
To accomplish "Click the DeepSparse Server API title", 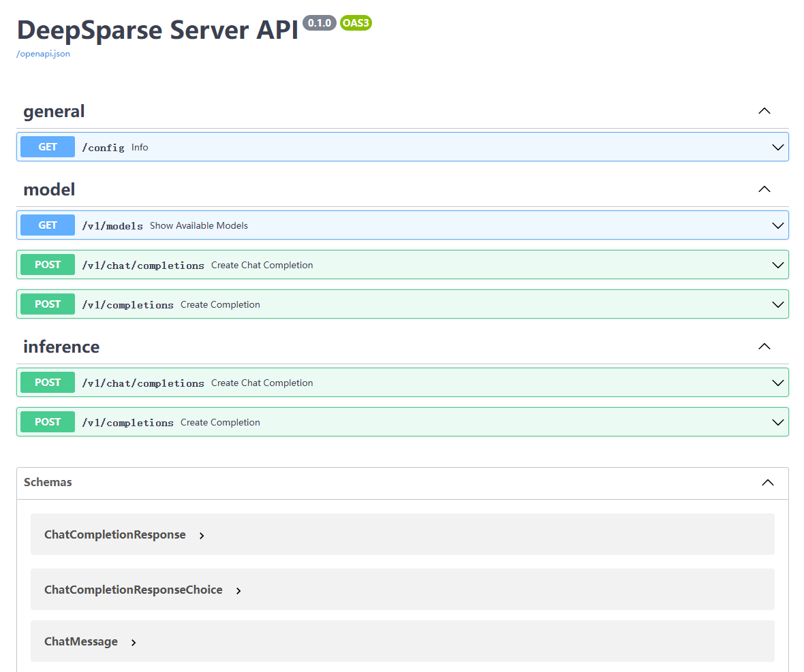I will 157,30.
